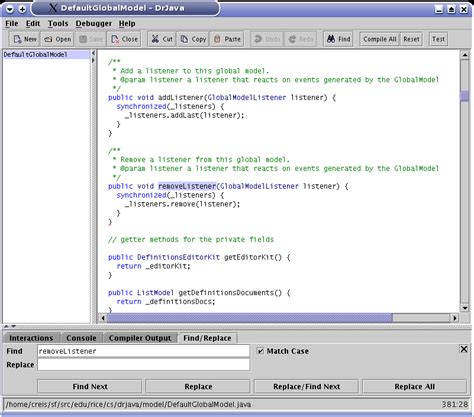Image resolution: width=474 pixels, height=417 pixels.
Task: Click the horizontal scrollbar thumb under the editor
Action: pos(249,318)
